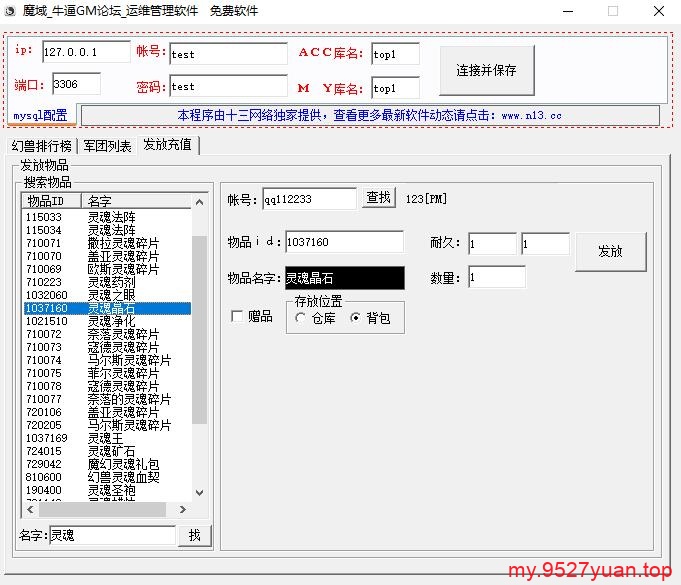This screenshot has width=681, height=585.
Task: Select row 710074 马尔斯灵魂碎片
Action: click(107, 360)
